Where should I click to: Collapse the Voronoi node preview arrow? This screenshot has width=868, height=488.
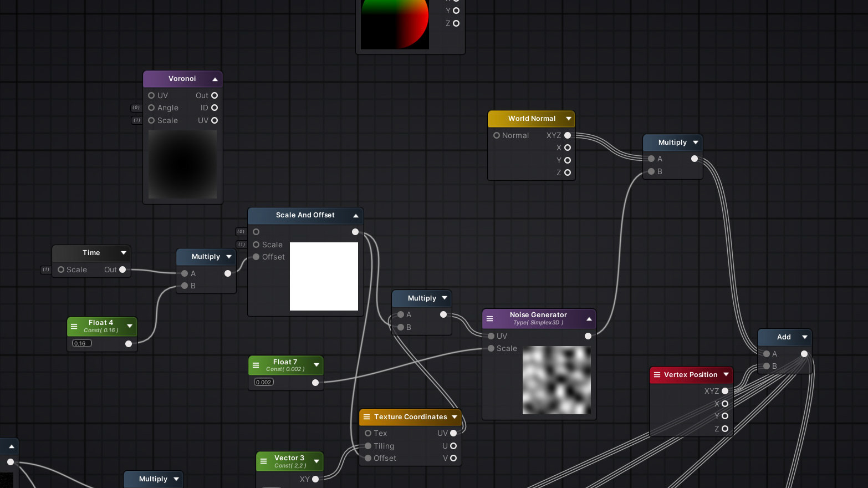click(215, 79)
